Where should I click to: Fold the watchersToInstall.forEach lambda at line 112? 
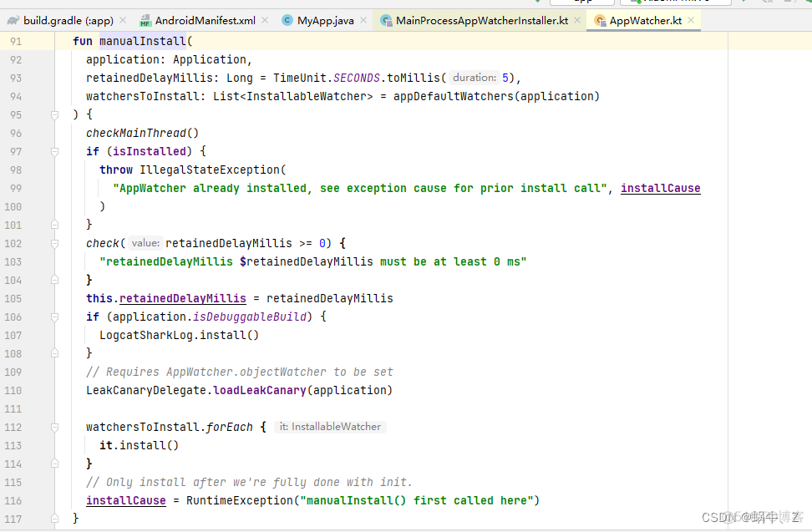(54, 427)
